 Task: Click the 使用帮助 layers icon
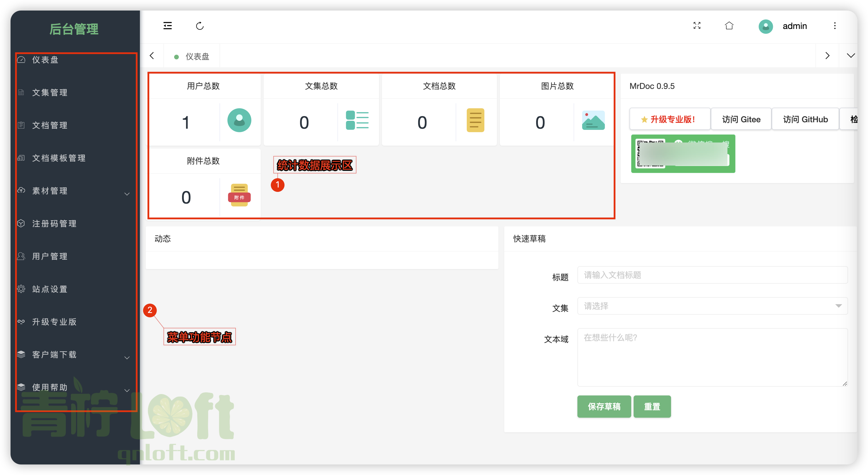point(21,387)
